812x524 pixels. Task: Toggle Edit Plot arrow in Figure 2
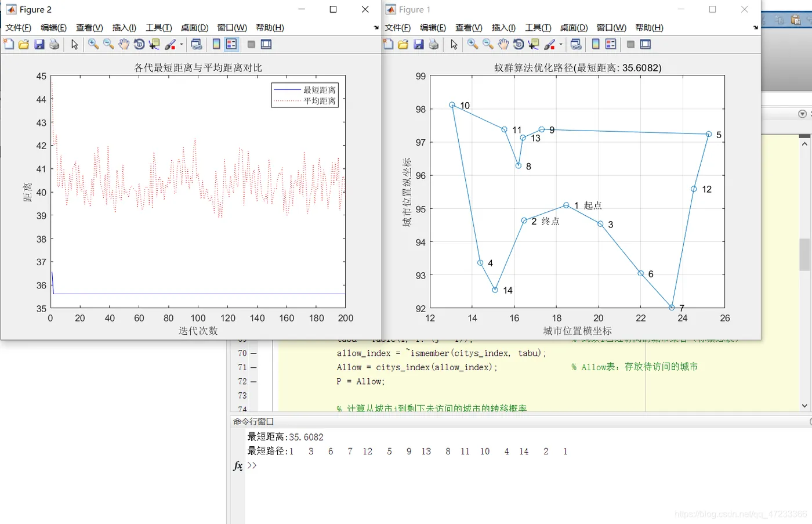click(74, 44)
